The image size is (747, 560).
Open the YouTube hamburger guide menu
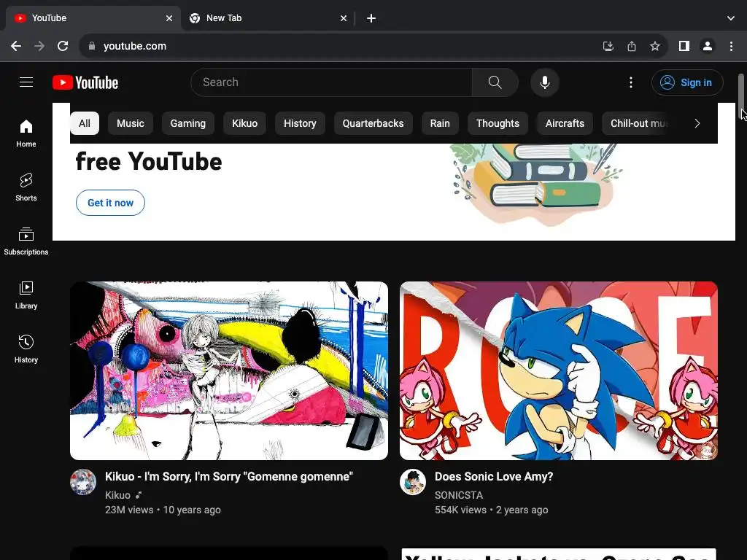26,82
